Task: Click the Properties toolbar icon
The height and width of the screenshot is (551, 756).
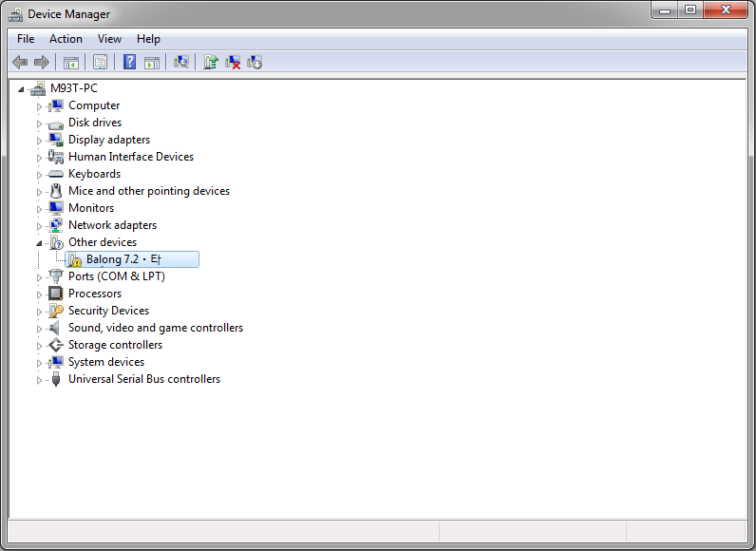Action: (x=99, y=62)
